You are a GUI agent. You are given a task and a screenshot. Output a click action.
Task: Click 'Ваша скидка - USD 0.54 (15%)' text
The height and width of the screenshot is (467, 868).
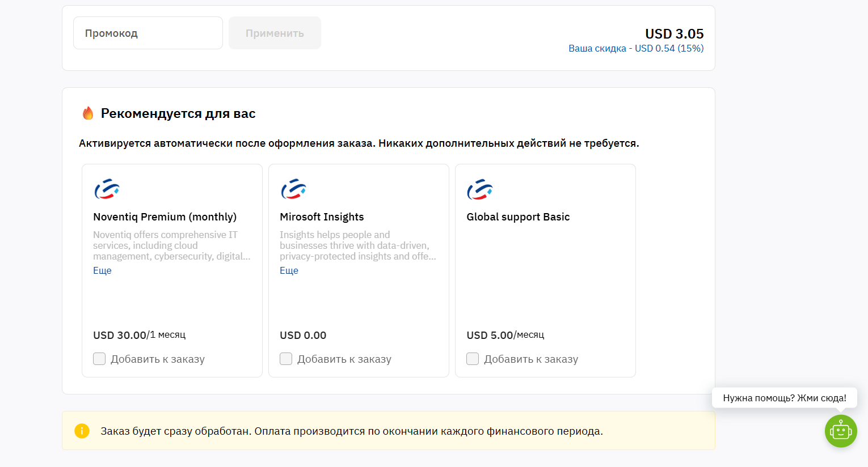636,48
